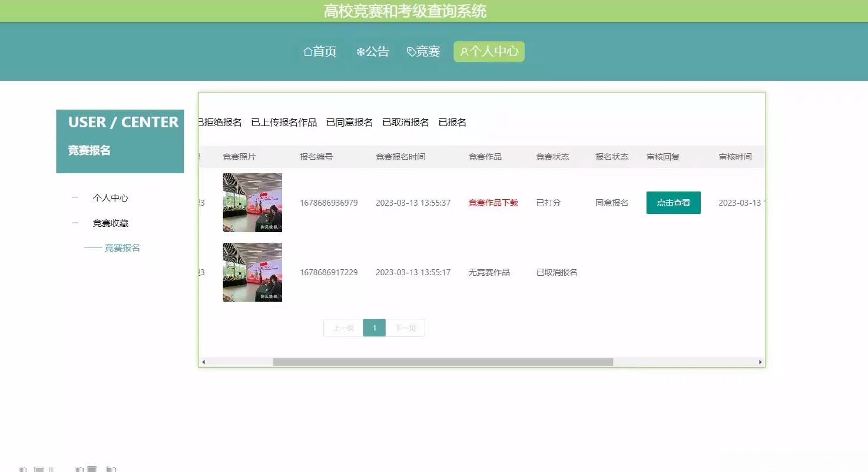
Task: Click the tag icon beside 竞赛
Action: coord(411,51)
